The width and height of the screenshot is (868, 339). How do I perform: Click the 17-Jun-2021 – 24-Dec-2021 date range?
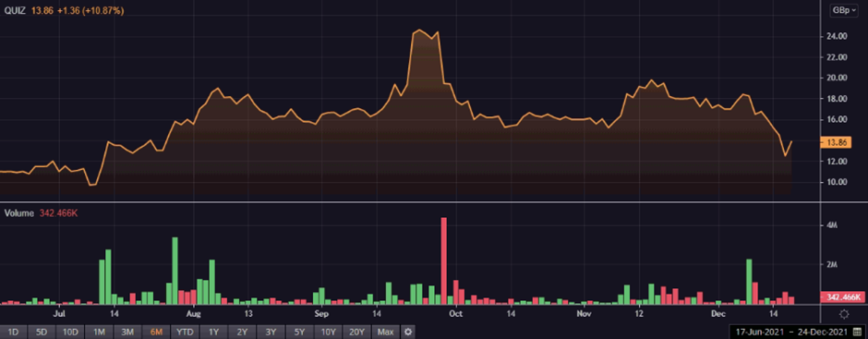(792, 333)
